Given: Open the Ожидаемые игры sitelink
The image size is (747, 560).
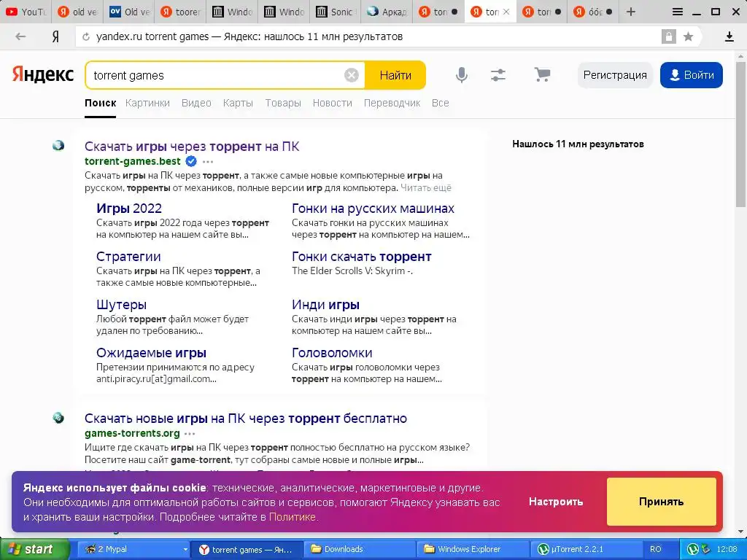Looking at the screenshot, I should click(x=151, y=352).
